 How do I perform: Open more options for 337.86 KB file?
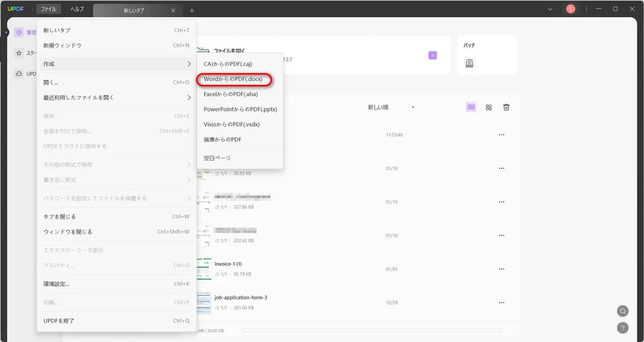tap(502, 202)
